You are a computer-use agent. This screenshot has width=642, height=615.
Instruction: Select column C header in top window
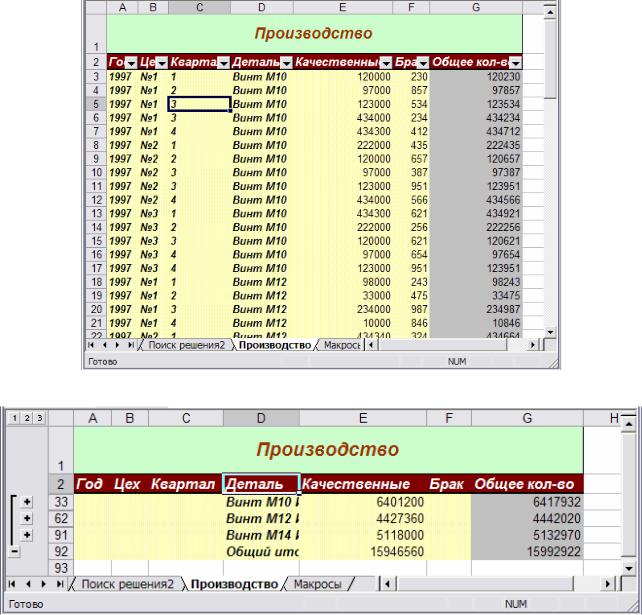tap(199, 7)
